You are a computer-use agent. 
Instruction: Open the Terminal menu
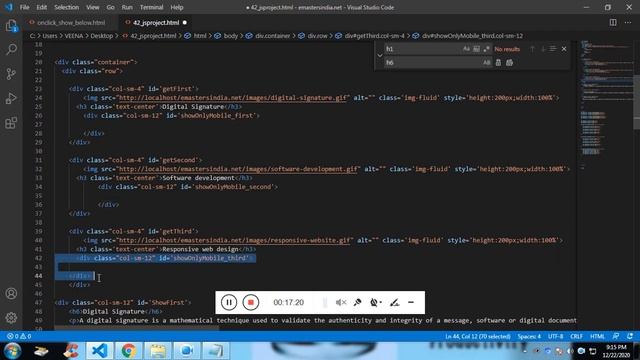point(151,7)
